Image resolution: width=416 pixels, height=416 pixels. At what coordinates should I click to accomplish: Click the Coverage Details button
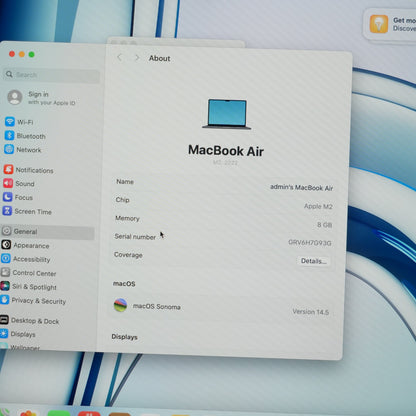click(313, 261)
